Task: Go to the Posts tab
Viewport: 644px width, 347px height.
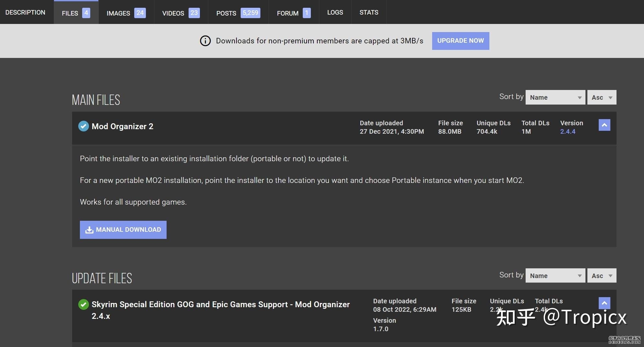Action: click(238, 13)
